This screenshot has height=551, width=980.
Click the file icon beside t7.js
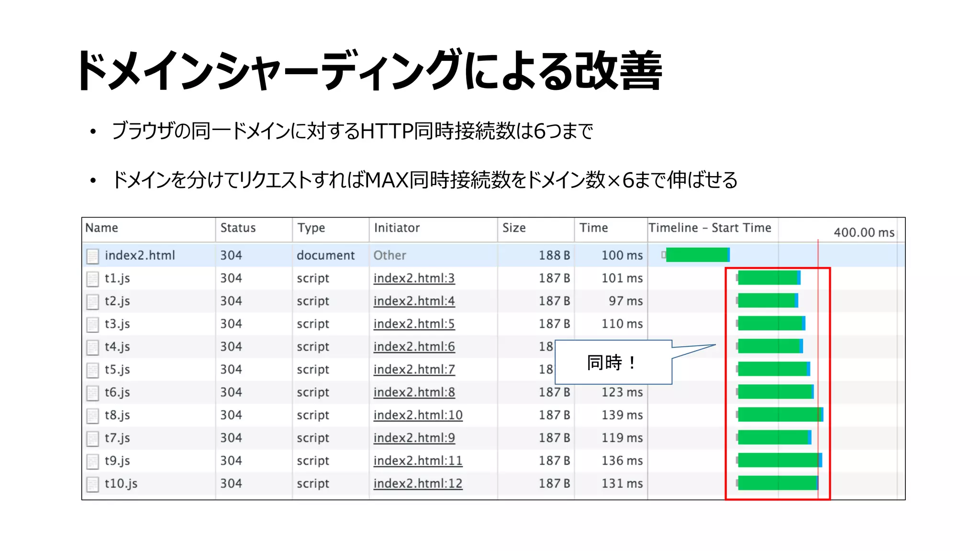(x=92, y=439)
